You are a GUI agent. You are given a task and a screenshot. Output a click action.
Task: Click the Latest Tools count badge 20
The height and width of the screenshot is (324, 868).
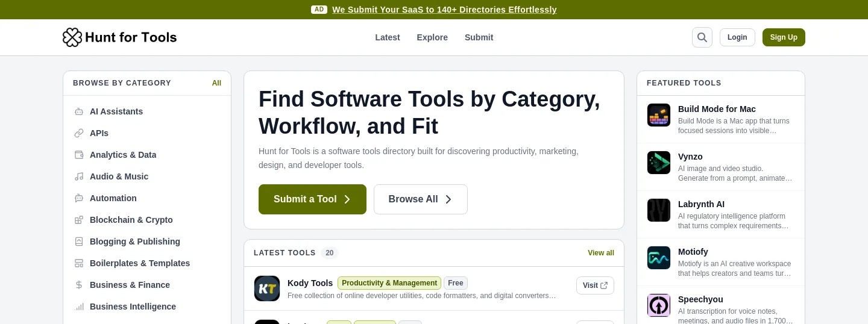(330, 253)
